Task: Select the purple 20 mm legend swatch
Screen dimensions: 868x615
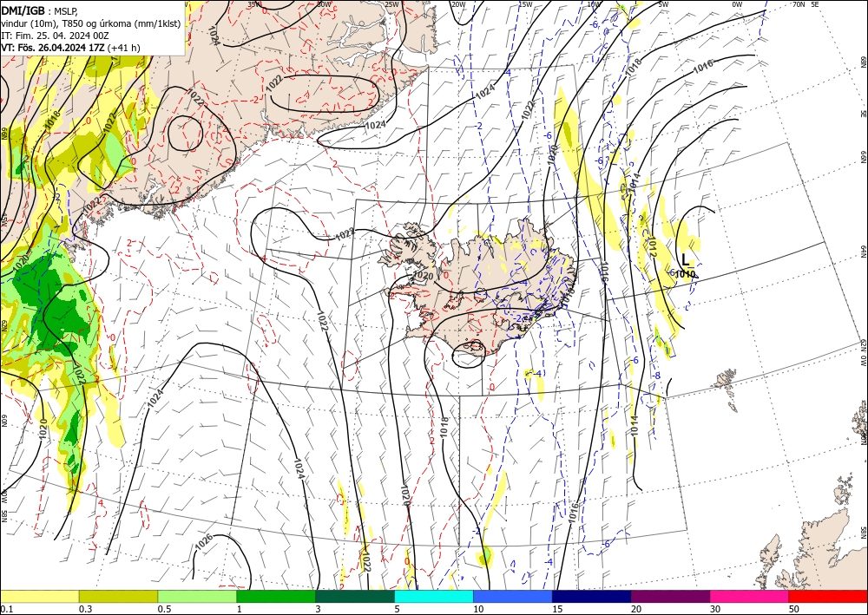Action: coord(670,596)
